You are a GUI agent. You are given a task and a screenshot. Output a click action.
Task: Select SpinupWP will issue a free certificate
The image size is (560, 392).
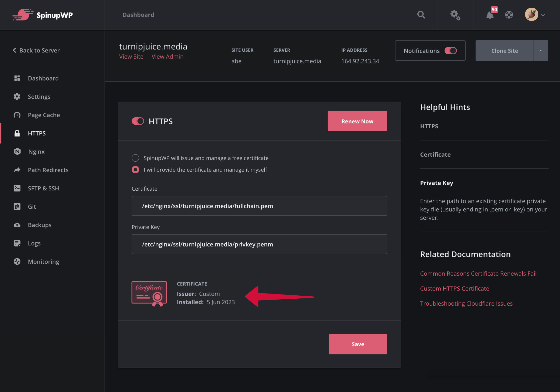point(135,158)
